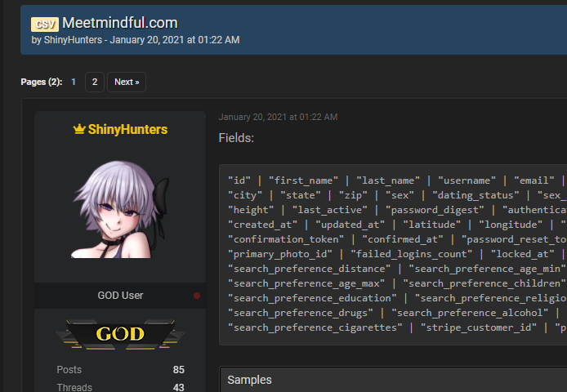
Task: Click the Next » pagination button
Action: click(x=126, y=82)
